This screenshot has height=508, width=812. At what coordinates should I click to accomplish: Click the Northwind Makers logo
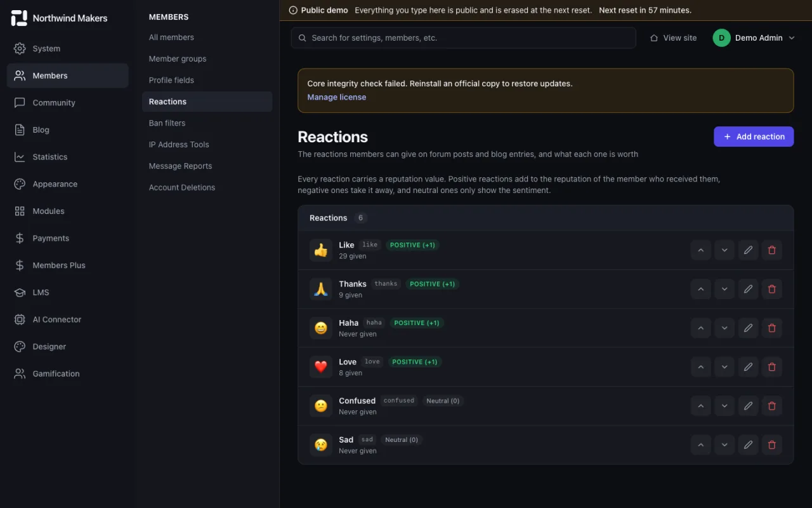60,18
